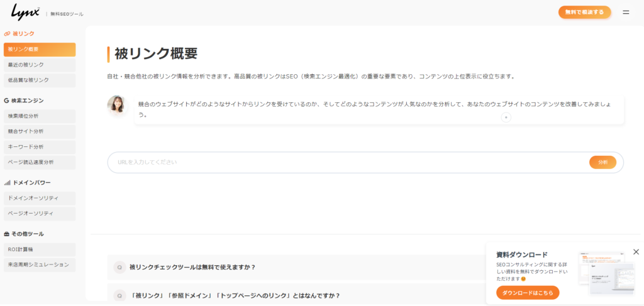
Task: Click the Q icon beside 被リンクチェックツール question
Action: (x=119, y=267)
